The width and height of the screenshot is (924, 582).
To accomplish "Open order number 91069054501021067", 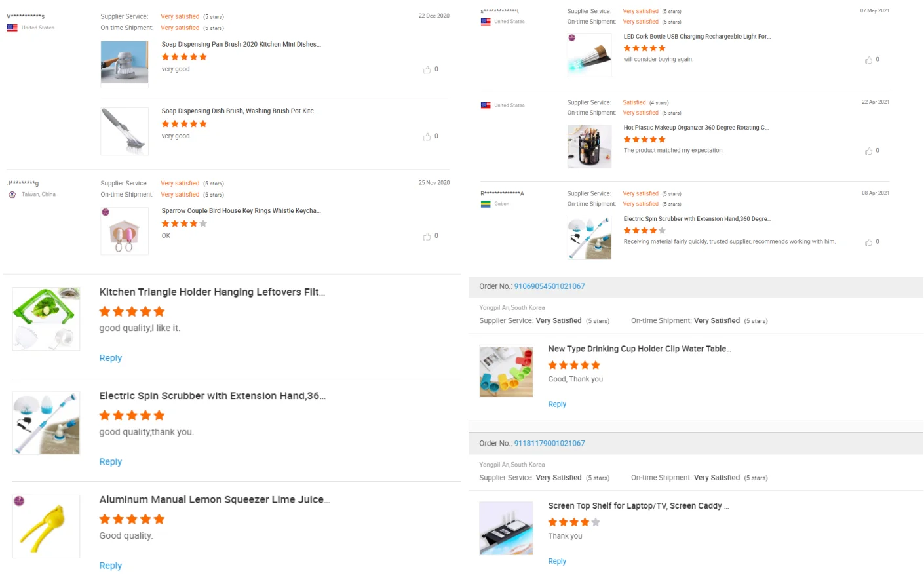I will click(549, 286).
